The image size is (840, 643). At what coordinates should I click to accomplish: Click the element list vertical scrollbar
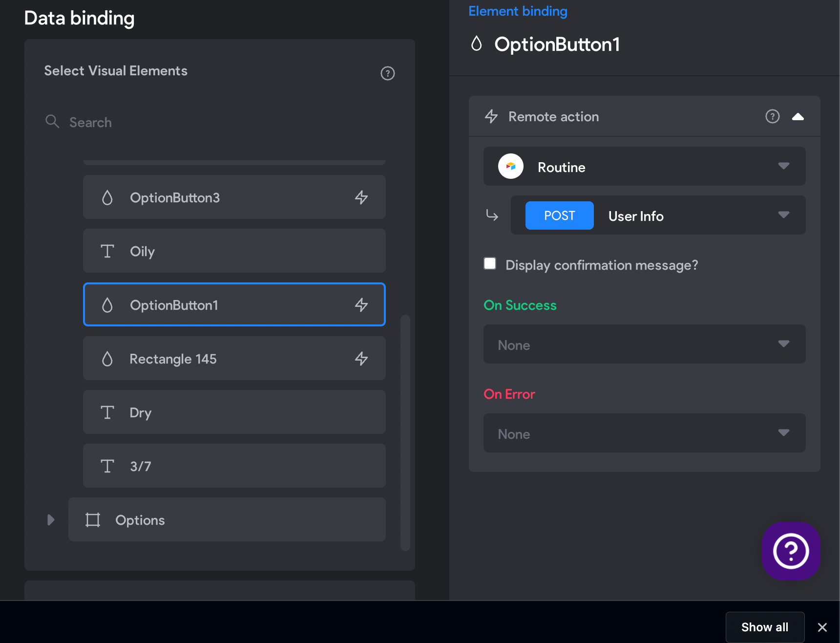point(405,432)
